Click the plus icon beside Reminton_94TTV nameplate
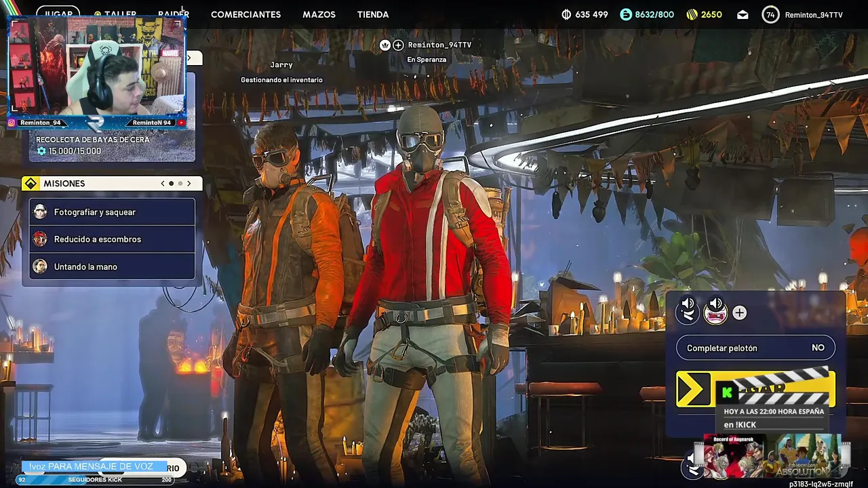 (398, 45)
